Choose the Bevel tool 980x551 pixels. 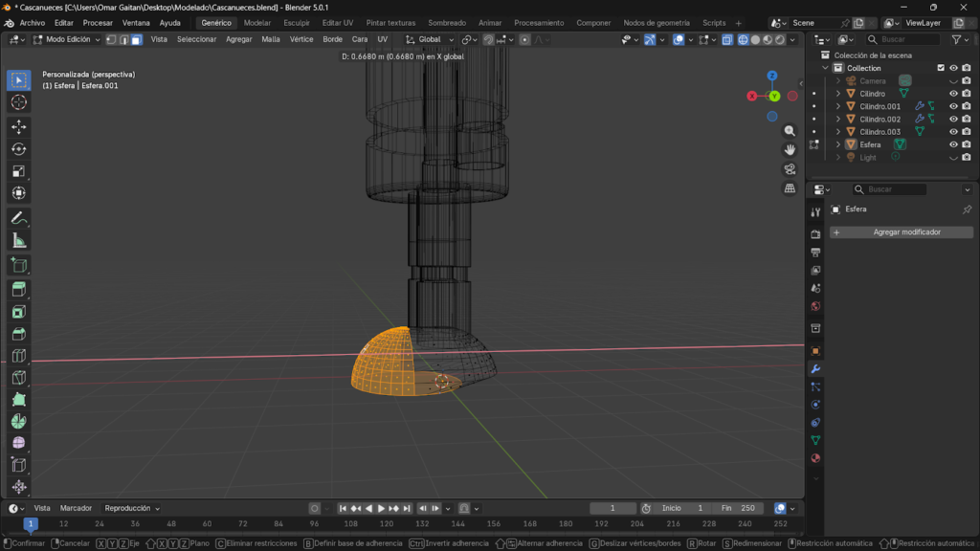click(x=19, y=334)
